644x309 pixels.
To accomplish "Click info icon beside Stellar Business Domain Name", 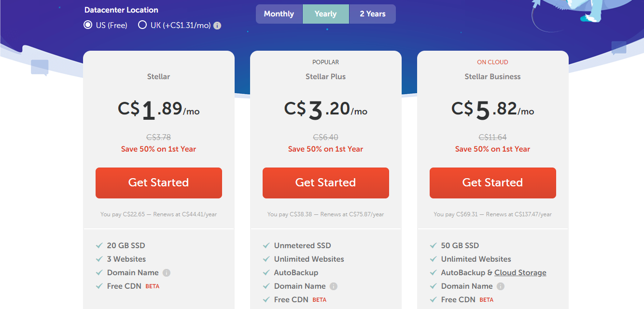I will [x=501, y=286].
